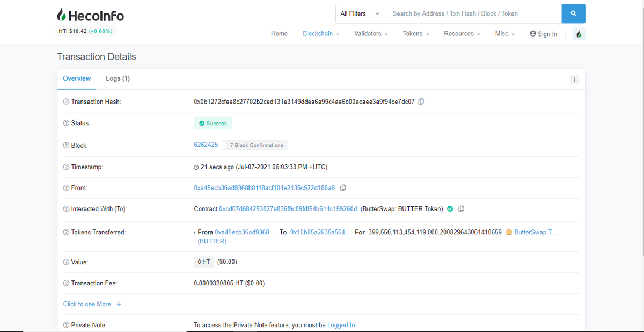Click the transaction fee 0.0000320805 HT

pos(229,283)
